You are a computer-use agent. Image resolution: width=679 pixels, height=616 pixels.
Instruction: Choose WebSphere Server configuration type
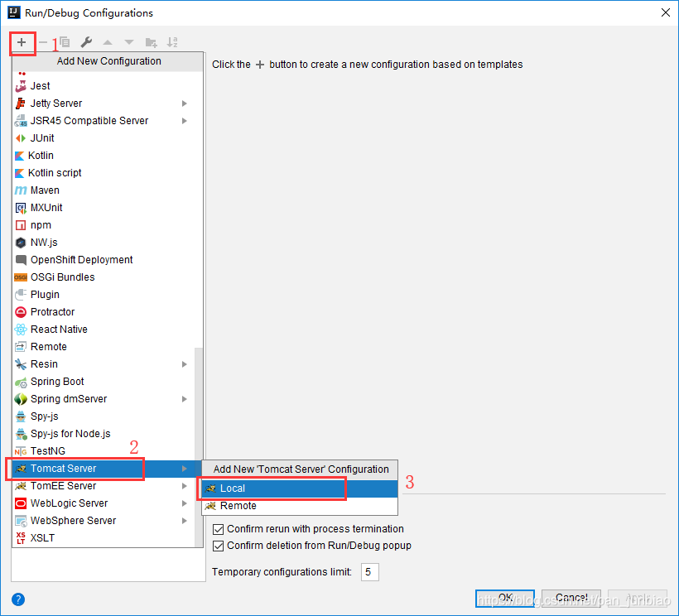(103, 521)
